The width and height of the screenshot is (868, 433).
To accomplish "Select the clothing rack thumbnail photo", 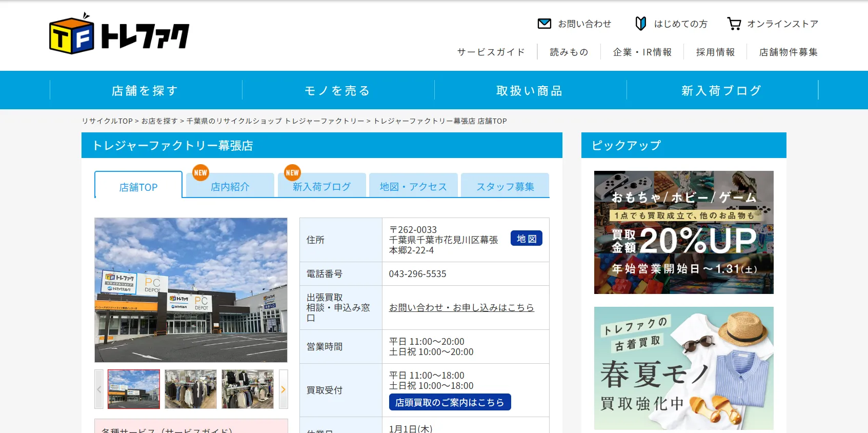I will click(191, 389).
